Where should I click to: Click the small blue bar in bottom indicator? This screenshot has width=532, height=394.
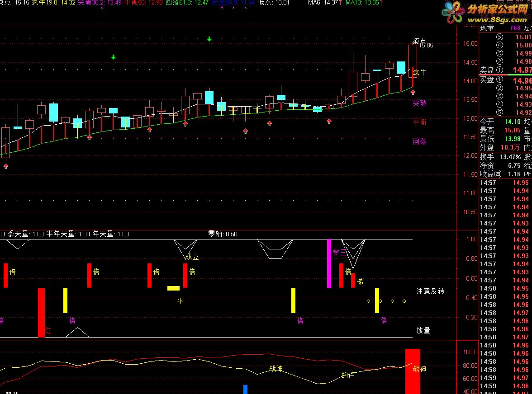[x=245, y=389]
